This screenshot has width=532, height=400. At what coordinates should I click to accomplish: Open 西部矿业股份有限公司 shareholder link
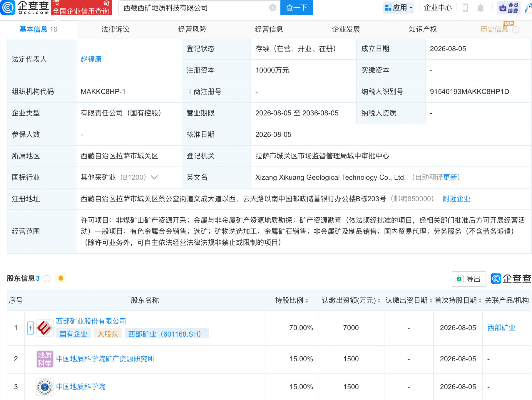[91, 321]
